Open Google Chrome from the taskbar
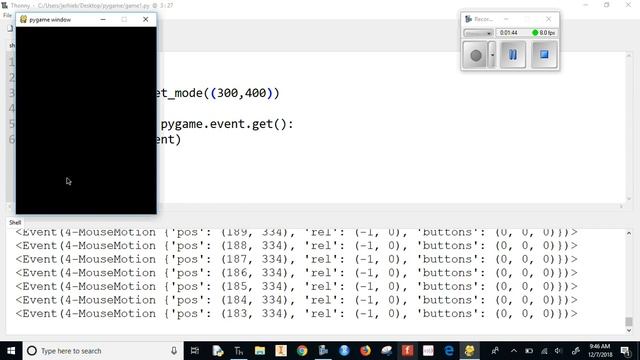The width and height of the screenshot is (640, 360). (x=302, y=351)
